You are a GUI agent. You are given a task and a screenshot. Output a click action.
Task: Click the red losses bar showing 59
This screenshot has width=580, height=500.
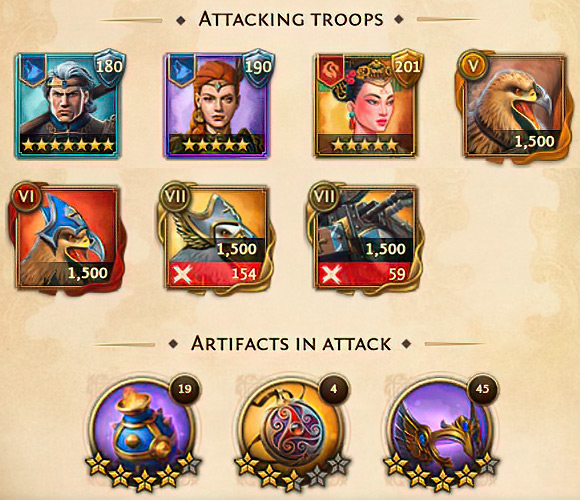[365, 274]
